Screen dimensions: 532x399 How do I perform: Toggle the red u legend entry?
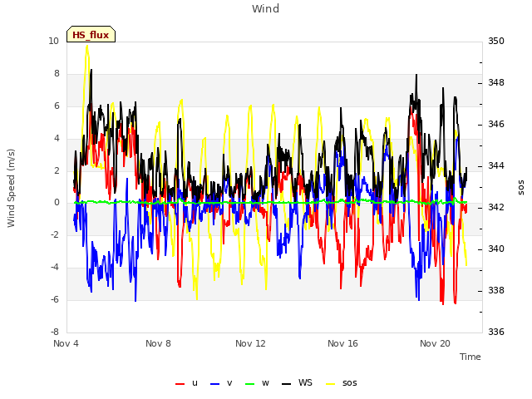(x=186, y=383)
